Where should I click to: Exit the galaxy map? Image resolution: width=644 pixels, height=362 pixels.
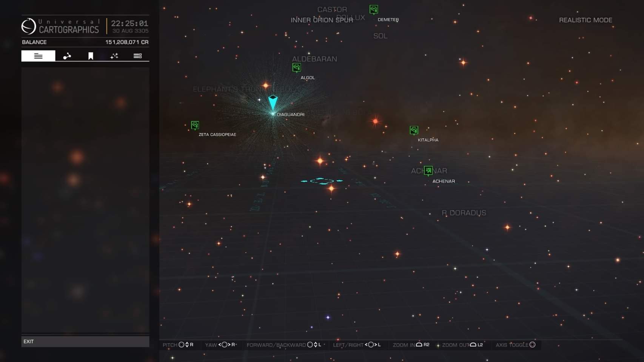click(85, 341)
